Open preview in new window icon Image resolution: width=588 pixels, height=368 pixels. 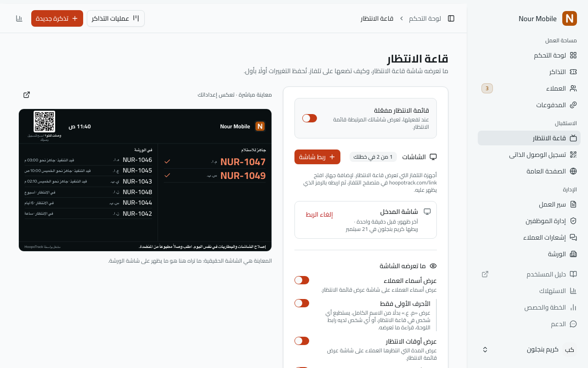27,95
